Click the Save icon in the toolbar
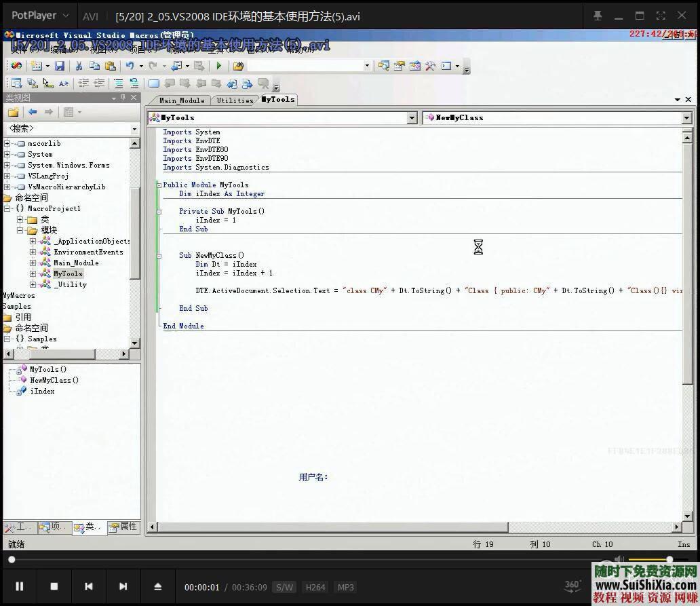This screenshot has height=606, width=700. (x=60, y=66)
